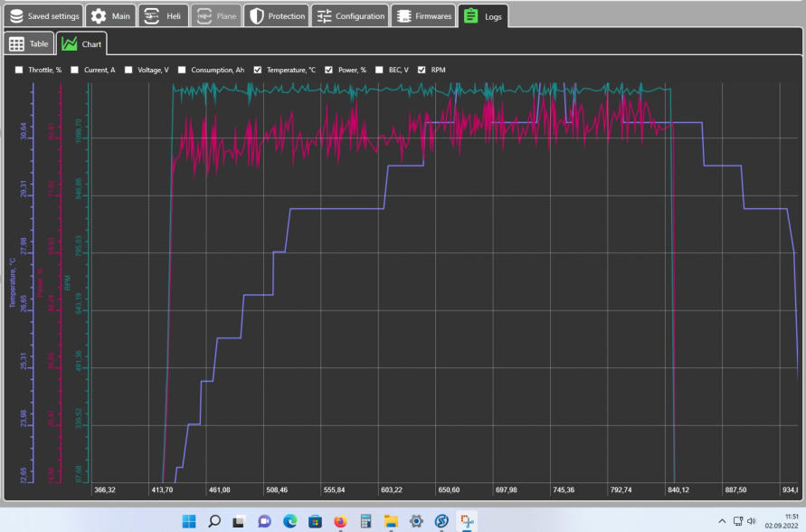Open the Saved settings tab
Viewport: 806px width, 532px height.
pos(44,16)
